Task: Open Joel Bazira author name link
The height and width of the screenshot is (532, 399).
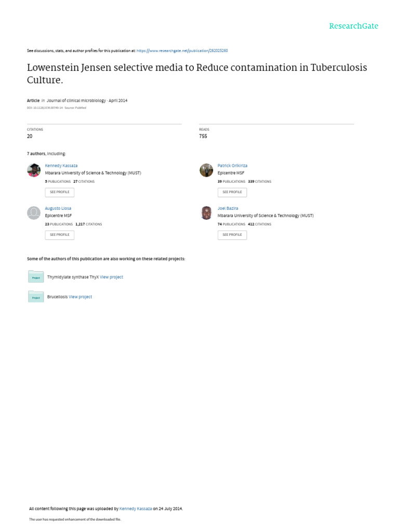Action: [x=228, y=208]
